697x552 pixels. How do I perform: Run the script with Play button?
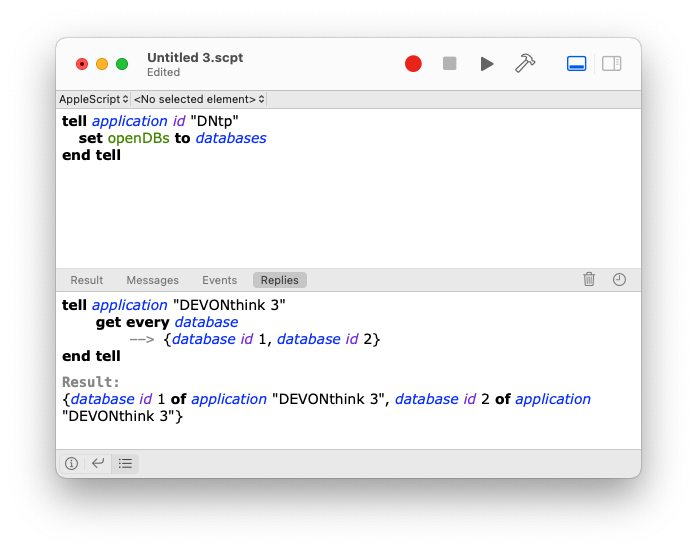click(x=487, y=64)
